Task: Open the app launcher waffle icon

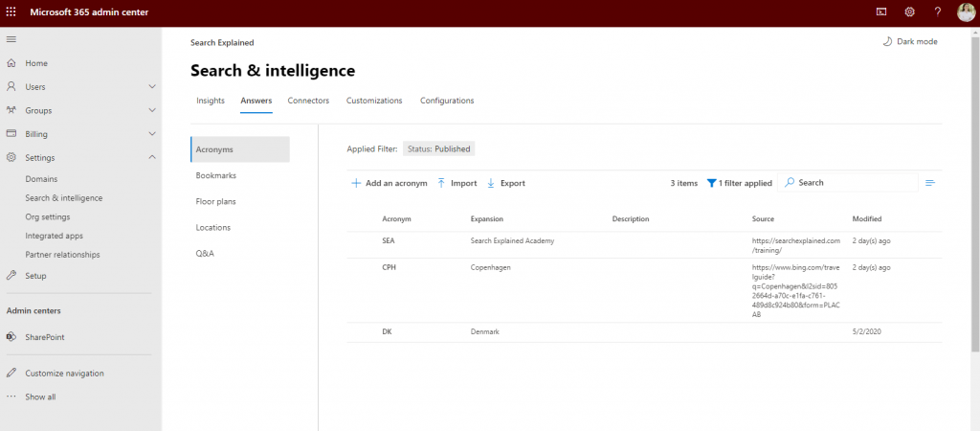Action: click(x=11, y=11)
